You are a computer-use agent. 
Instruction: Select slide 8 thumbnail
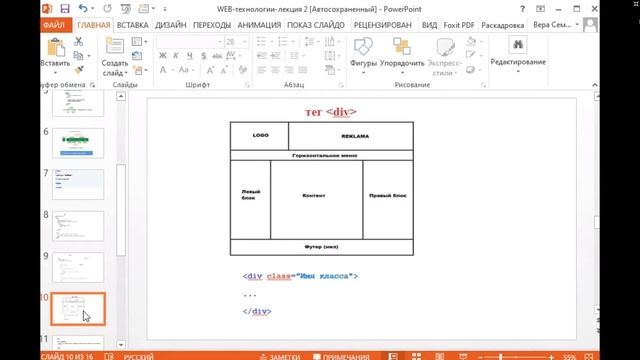[78, 226]
